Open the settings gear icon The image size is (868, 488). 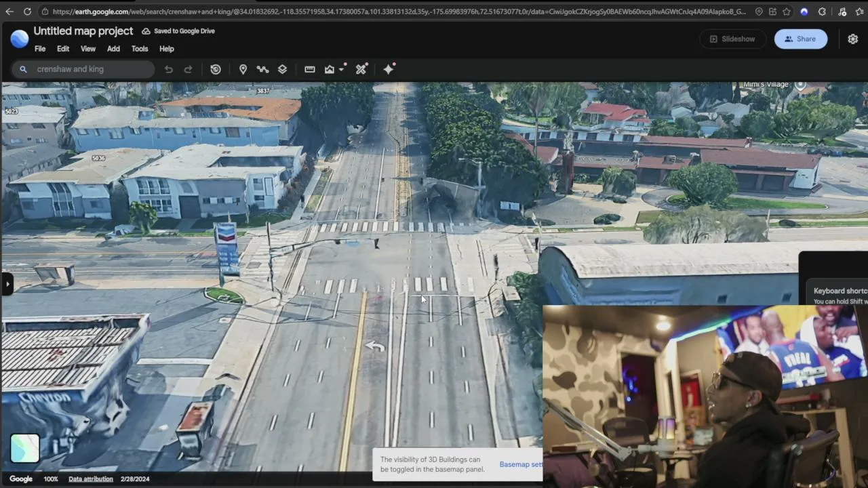coord(853,39)
